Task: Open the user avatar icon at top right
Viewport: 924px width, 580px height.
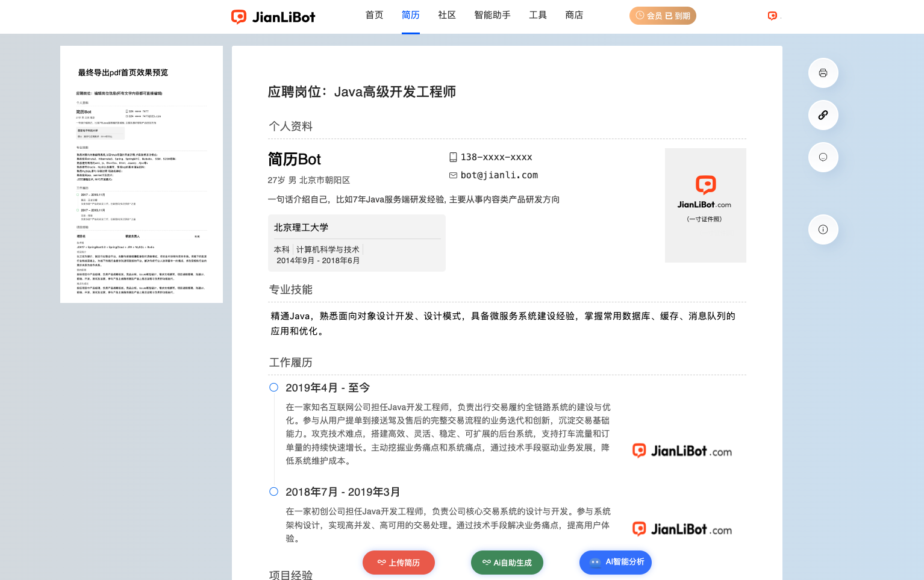Action: 772,16
